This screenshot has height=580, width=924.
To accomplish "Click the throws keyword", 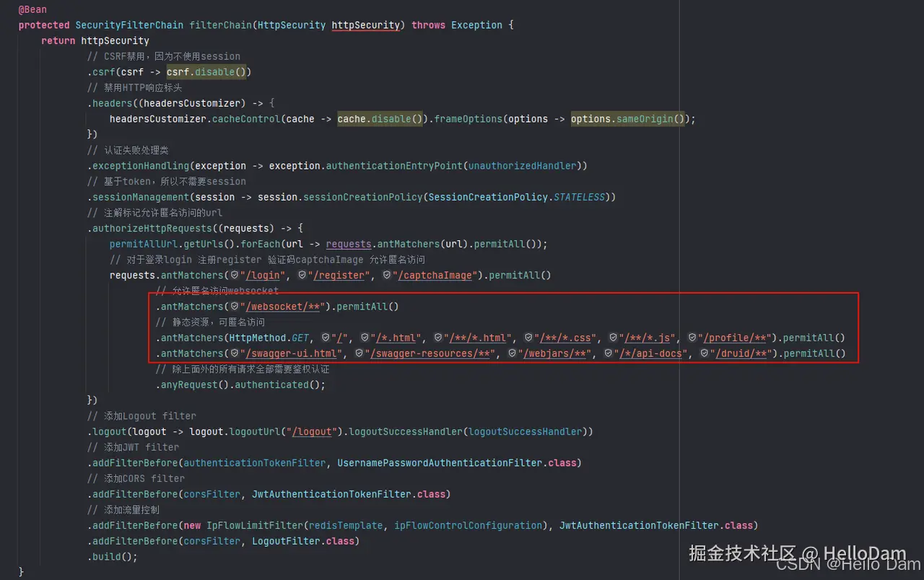I will click(428, 25).
